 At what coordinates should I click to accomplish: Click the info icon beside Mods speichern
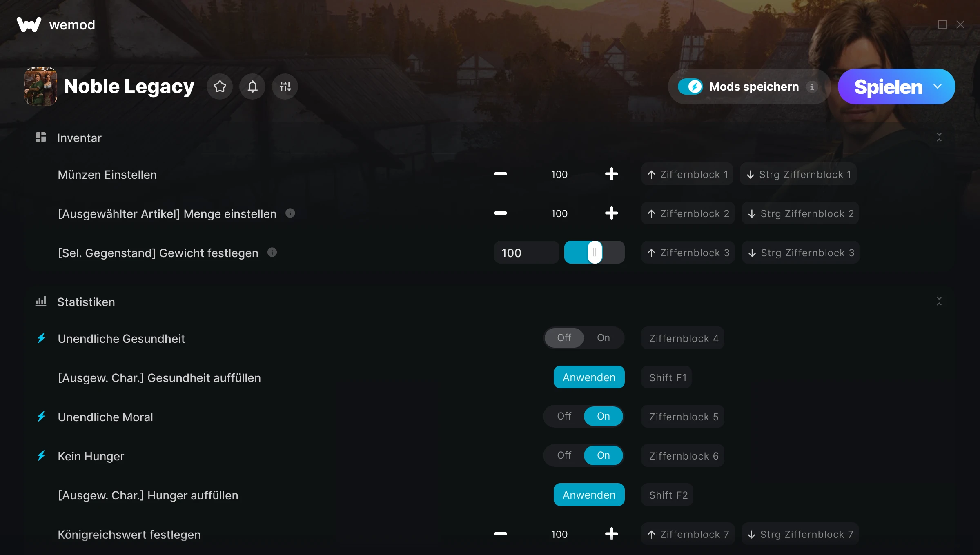tap(812, 87)
